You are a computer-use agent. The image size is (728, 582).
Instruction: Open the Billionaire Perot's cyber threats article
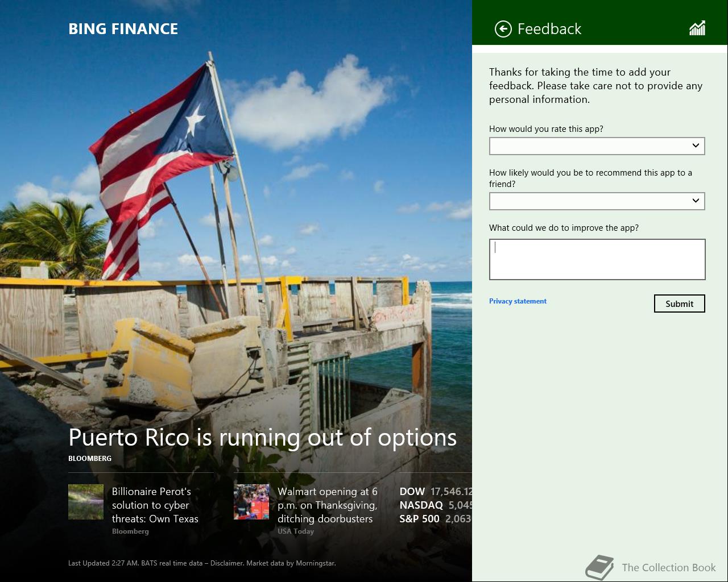[155, 505]
